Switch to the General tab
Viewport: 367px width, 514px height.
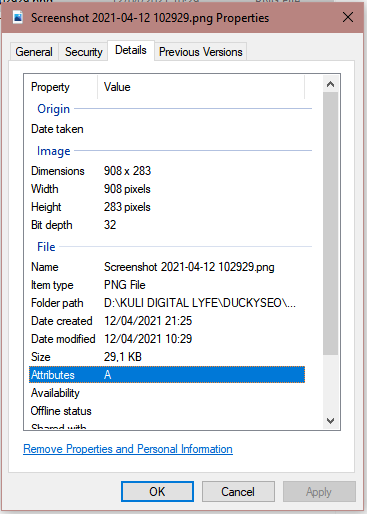[34, 52]
